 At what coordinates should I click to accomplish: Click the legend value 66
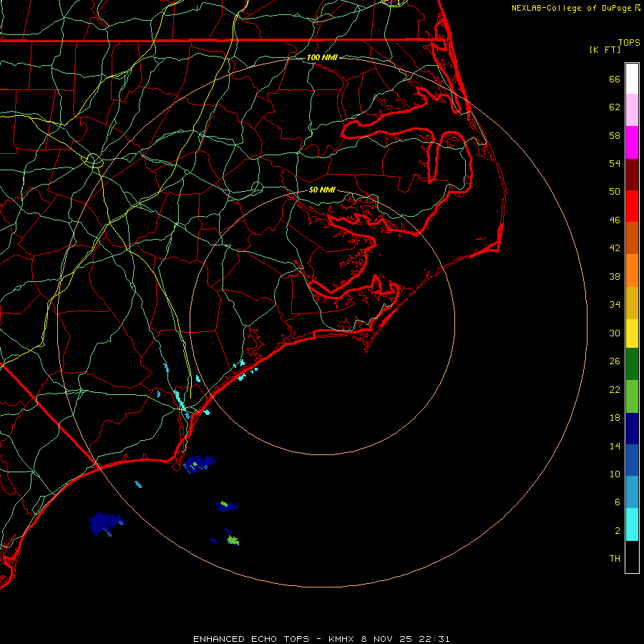coord(615,79)
